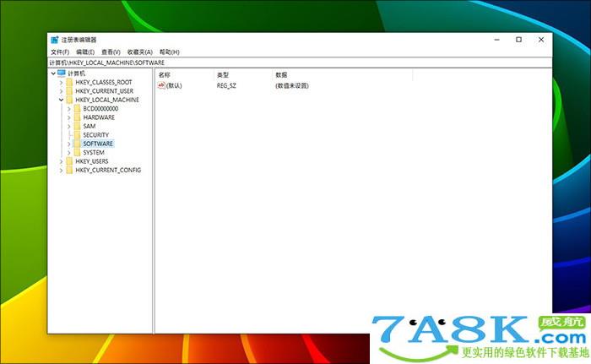Image resolution: width=591 pixels, height=364 pixels.
Task: Click SYSTEM folder icon
Action: (x=78, y=152)
